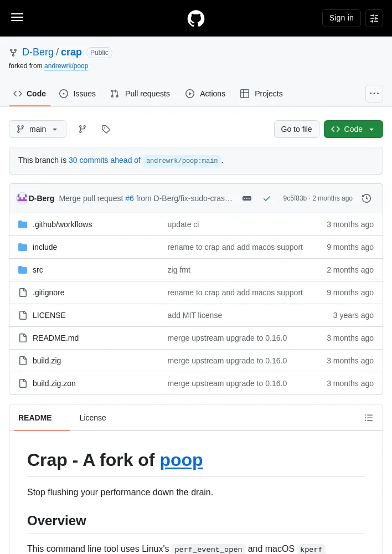Check the green commit status checkmark

pos(267,198)
